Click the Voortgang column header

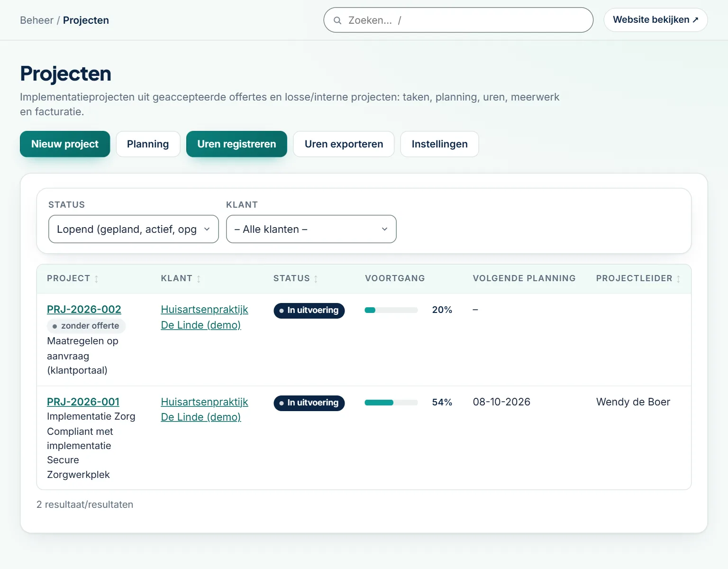point(395,278)
